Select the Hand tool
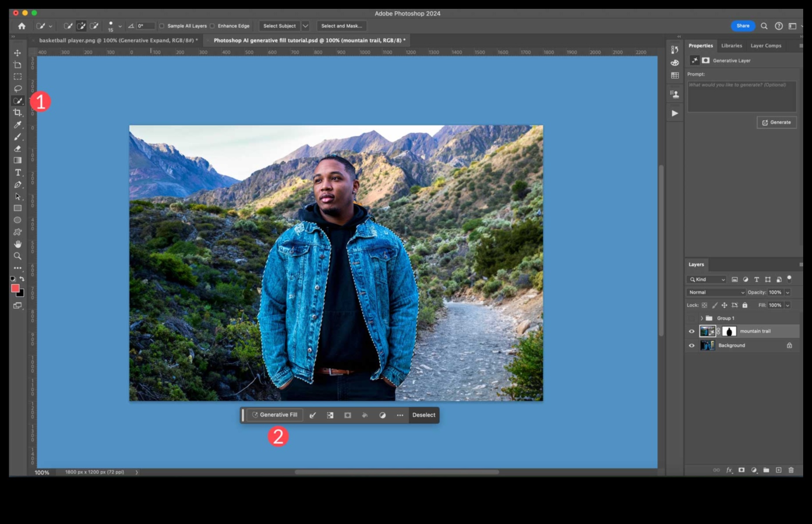812x524 pixels. click(x=18, y=244)
